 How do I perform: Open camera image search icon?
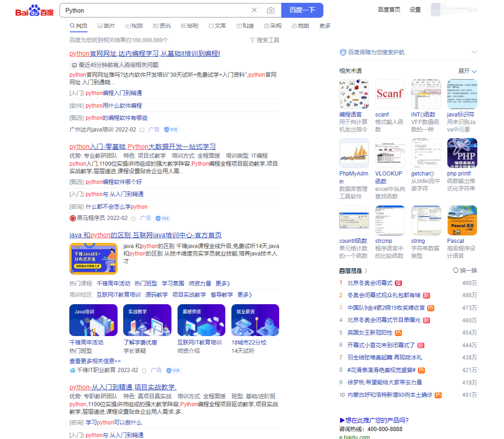tap(271, 10)
